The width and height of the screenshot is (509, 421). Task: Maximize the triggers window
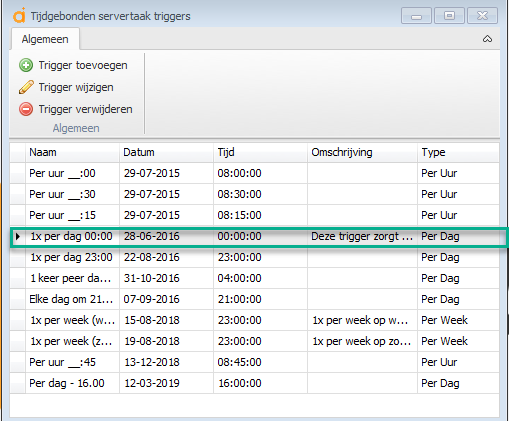449,16
